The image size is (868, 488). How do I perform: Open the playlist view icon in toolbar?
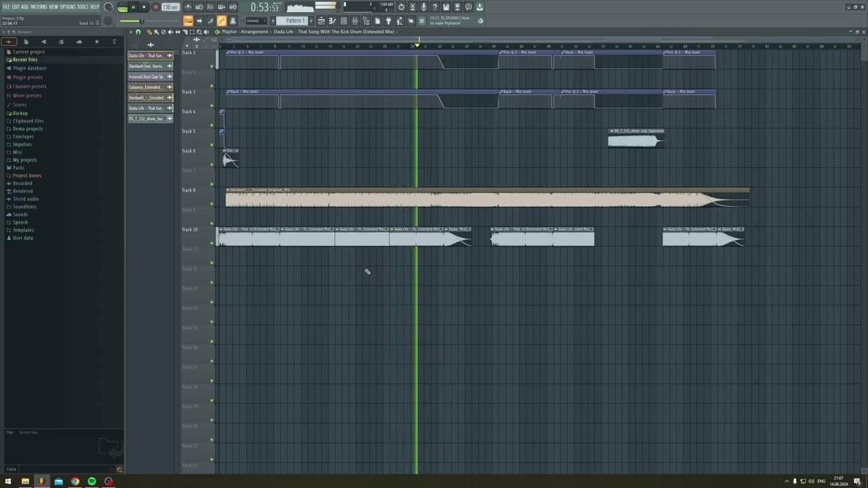tap(321, 21)
